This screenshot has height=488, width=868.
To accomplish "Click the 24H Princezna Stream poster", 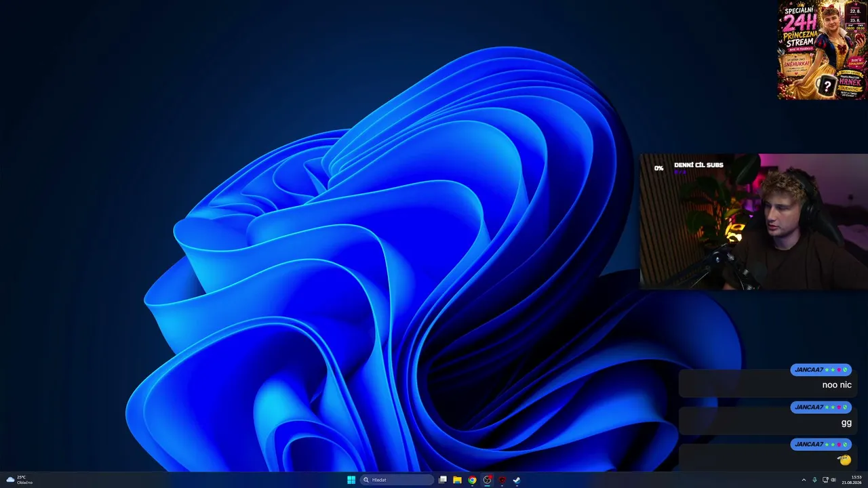I will [822, 50].
